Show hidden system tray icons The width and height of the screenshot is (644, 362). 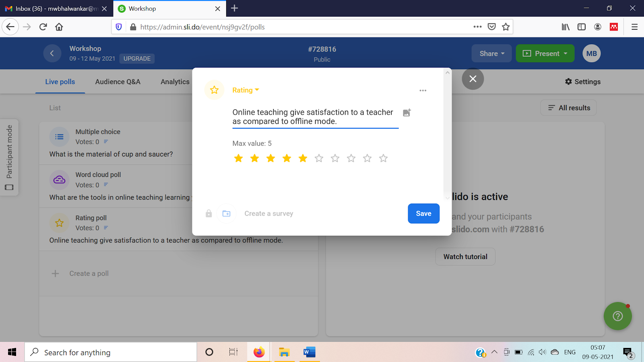click(494, 352)
